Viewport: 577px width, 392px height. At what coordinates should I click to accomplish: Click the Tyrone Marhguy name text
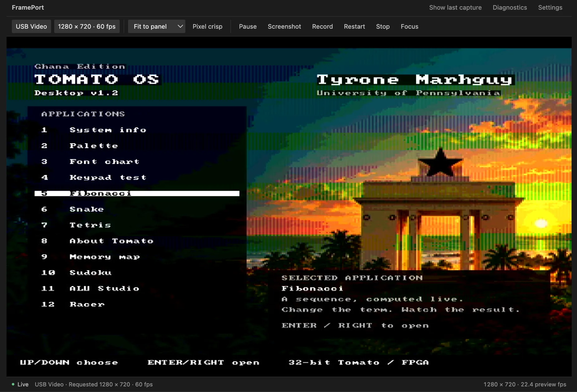point(415,80)
